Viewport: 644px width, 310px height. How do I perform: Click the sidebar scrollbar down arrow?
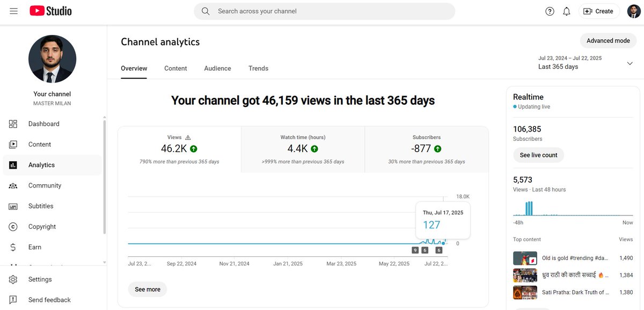pos(105,263)
